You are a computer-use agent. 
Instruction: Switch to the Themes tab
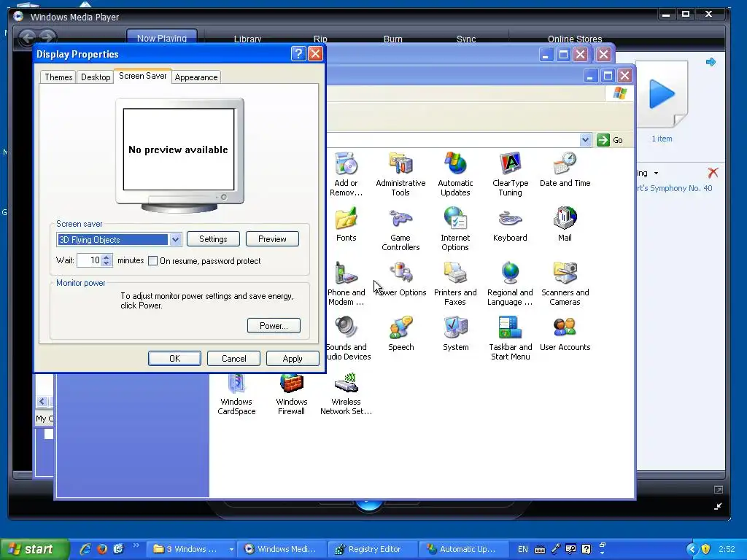[58, 77]
